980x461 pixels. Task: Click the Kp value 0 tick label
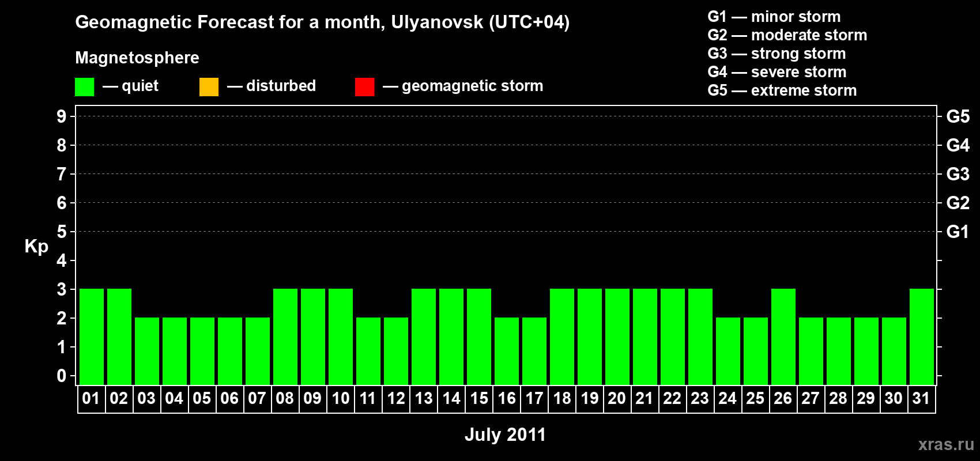pos(62,376)
